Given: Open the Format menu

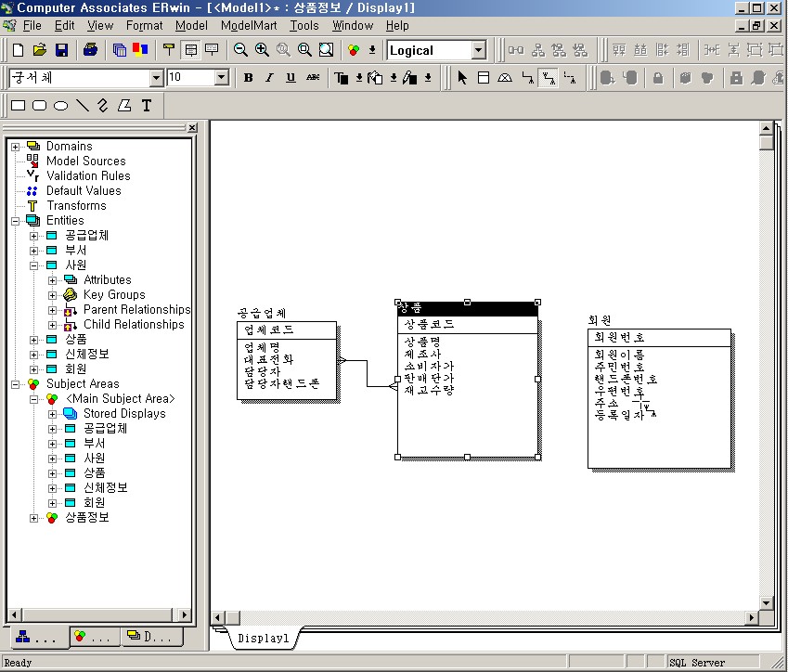Looking at the screenshot, I should (144, 26).
